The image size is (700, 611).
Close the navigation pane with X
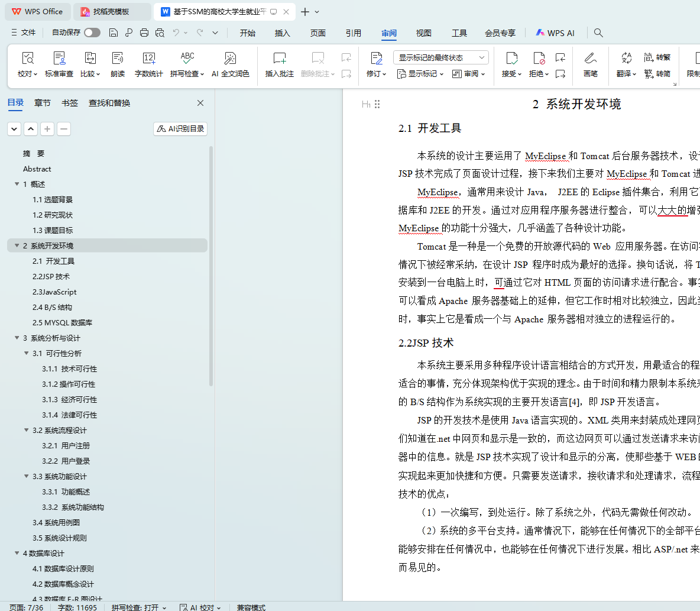200,103
